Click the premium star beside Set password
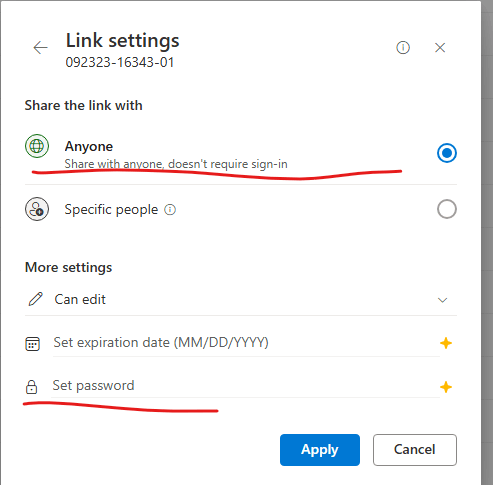The width and height of the screenshot is (493, 485). pyautogui.click(x=446, y=387)
